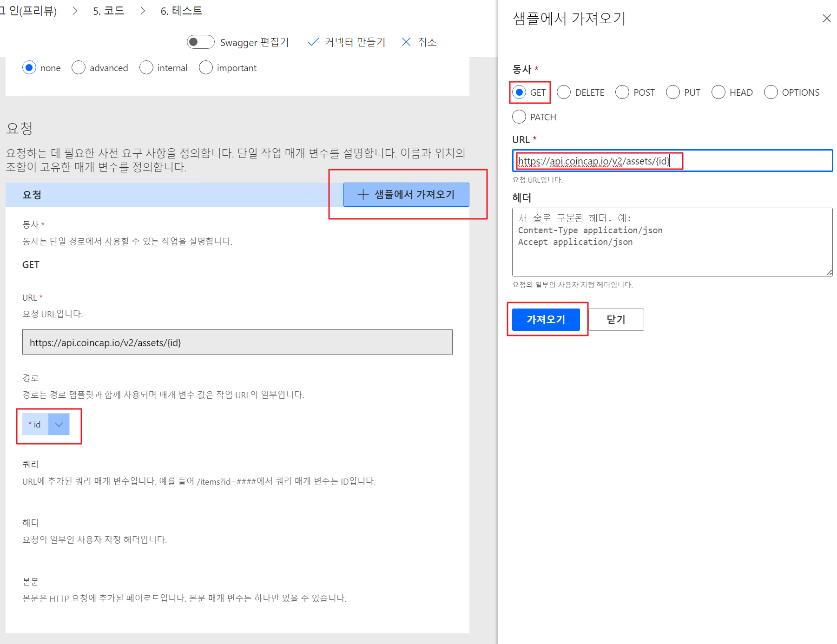Select the important visibility radio
837x644 pixels.
coord(206,68)
